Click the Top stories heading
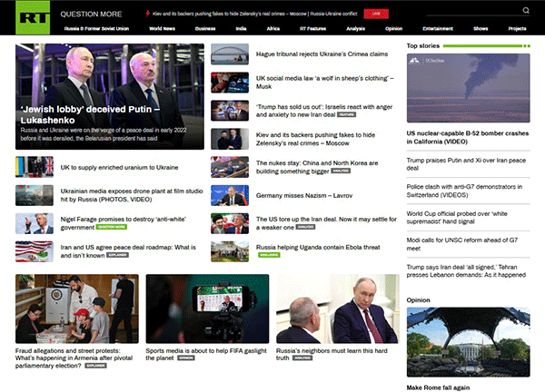This screenshot has width=545, height=392. click(x=423, y=46)
